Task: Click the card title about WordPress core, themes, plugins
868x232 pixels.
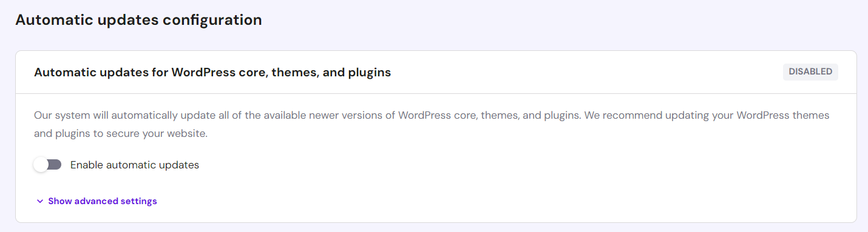Action: (x=212, y=73)
